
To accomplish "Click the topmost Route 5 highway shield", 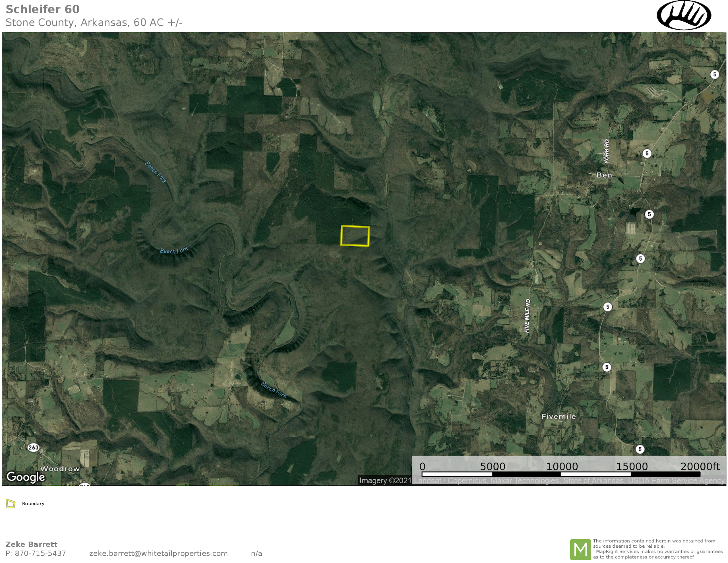I will coord(714,74).
